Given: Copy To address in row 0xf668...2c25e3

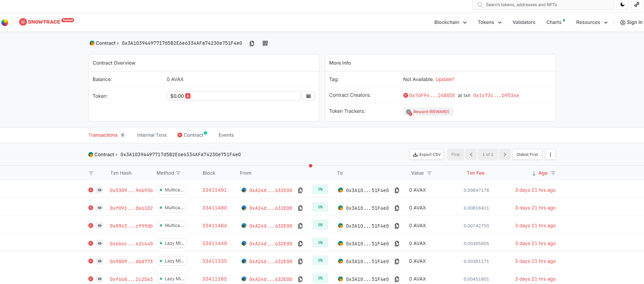Looking at the screenshot, I should 397,279.
